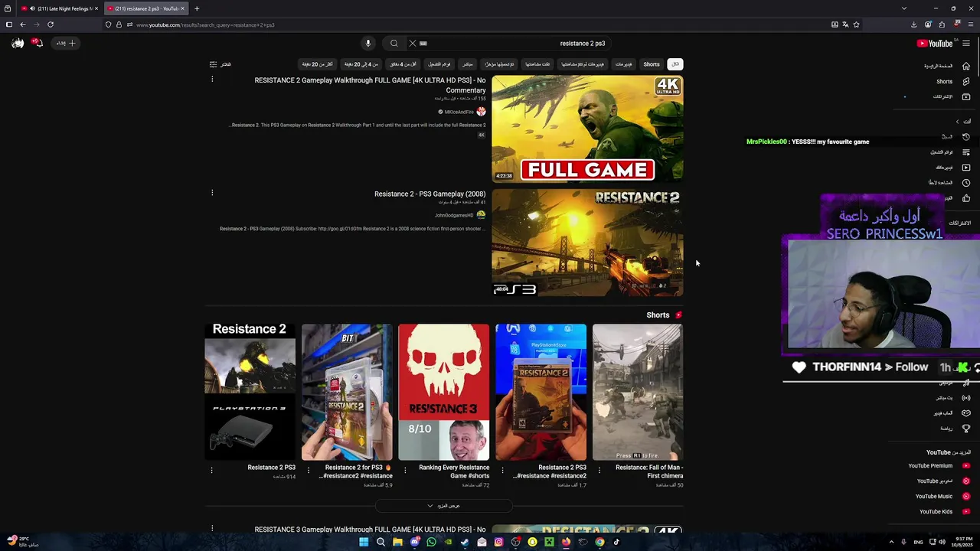Go back with browser back arrow
980x551 pixels.
pyautogui.click(x=22, y=24)
